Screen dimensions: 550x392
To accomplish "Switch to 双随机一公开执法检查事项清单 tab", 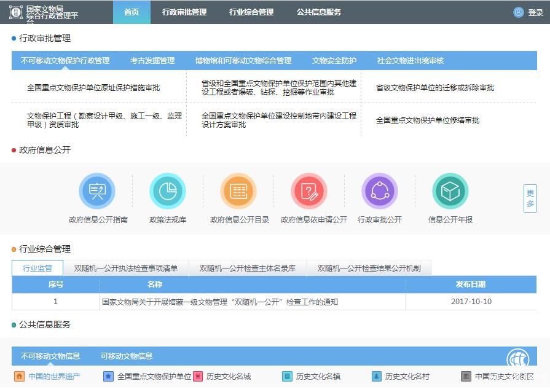I will 126,268.
